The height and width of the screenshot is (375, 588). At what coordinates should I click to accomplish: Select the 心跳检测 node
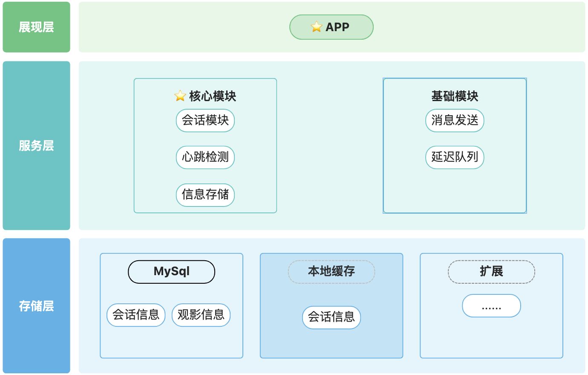point(205,157)
